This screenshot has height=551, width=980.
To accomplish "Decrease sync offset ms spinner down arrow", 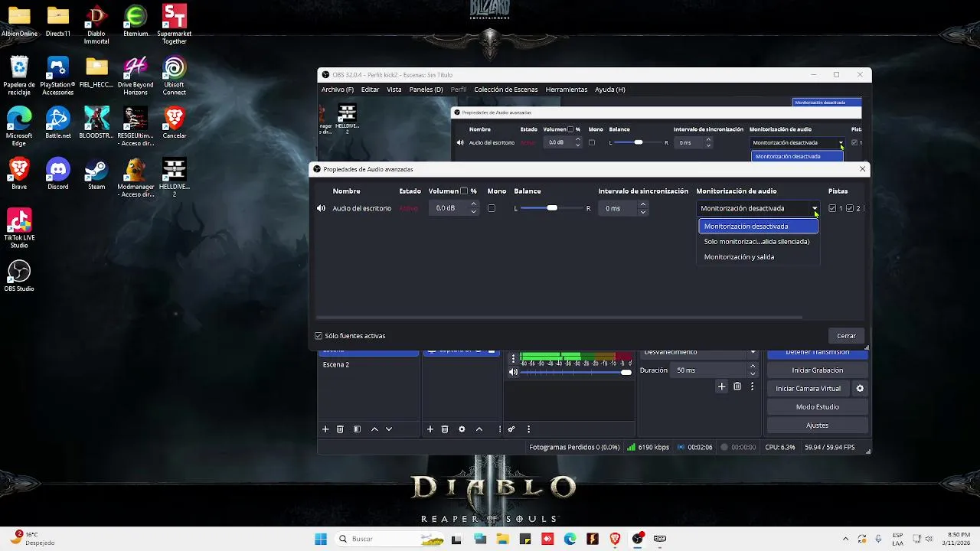I will click(643, 212).
